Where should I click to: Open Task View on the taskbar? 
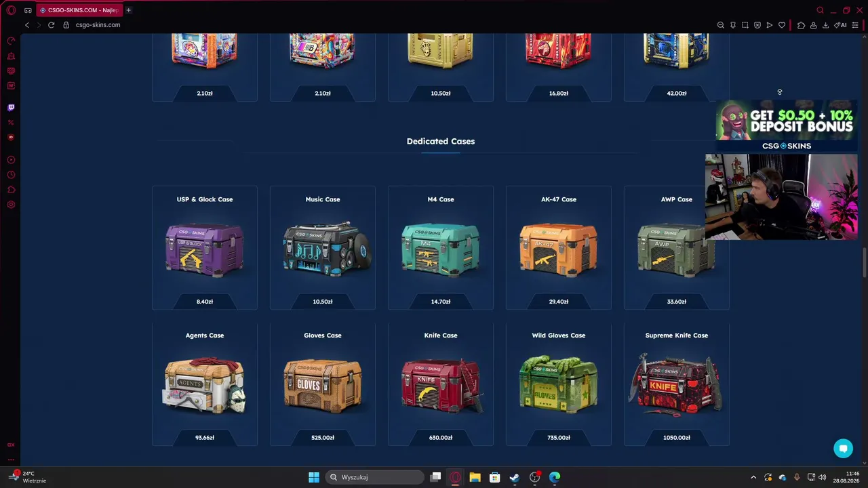pyautogui.click(x=435, y=477)
